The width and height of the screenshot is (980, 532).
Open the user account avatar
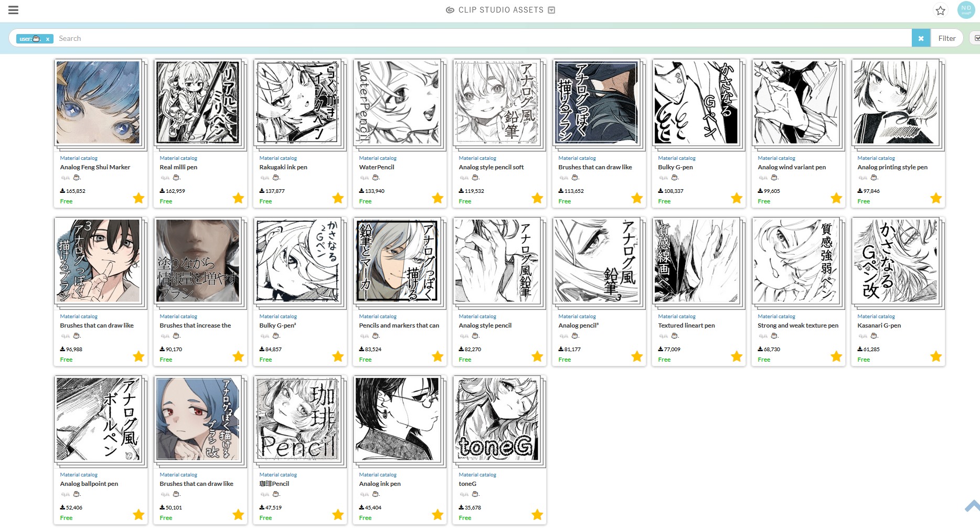(966, 10)
